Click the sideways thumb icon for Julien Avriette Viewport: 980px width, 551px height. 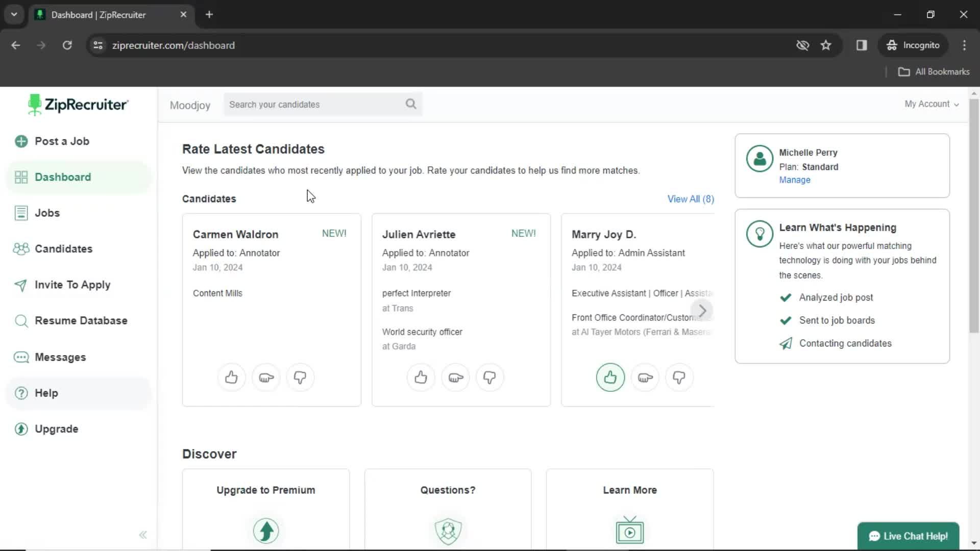point(455,378)
